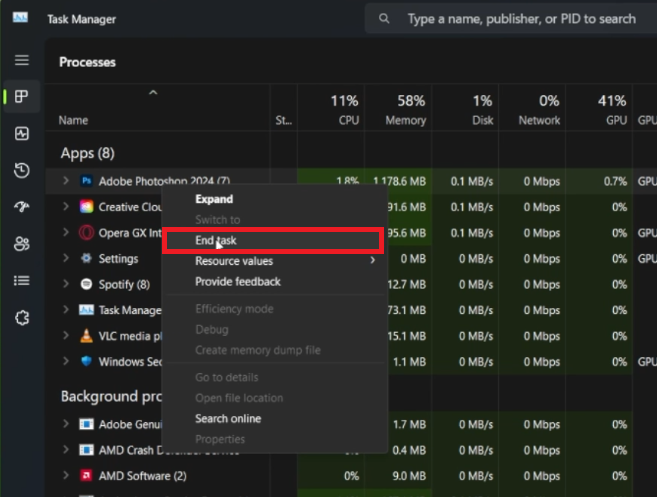Sort by the 41% GPU column header
Screen dimensions: 657x497
[599, 108]
